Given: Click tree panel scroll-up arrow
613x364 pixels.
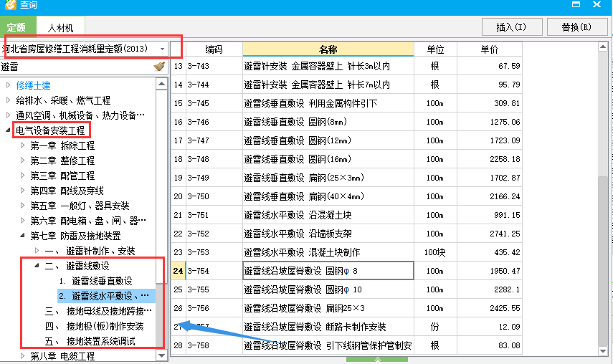Looking at the screenshot, I should [x=161, y=84].
